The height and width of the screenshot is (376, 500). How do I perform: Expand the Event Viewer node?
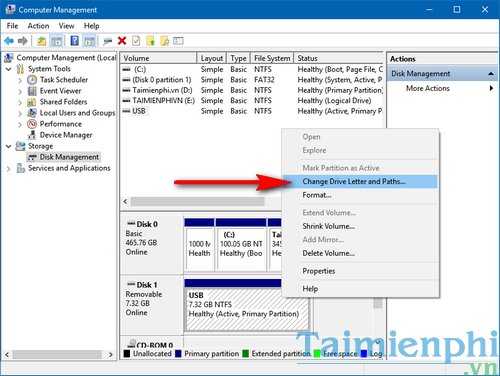[20, 91]
